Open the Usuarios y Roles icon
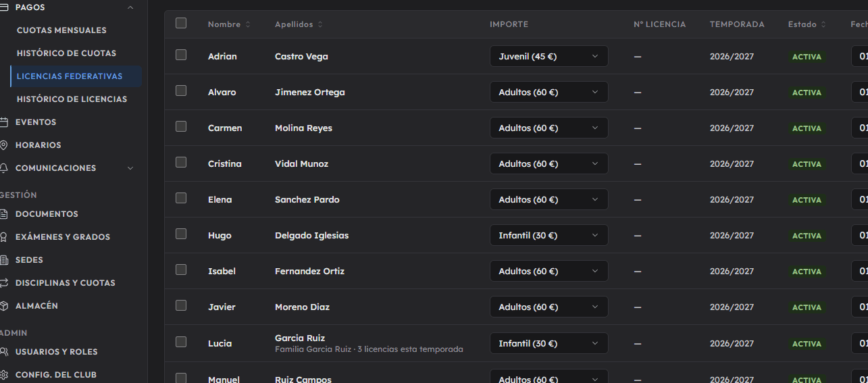Viewport: 868px width, 383px height. pos(3,352)
